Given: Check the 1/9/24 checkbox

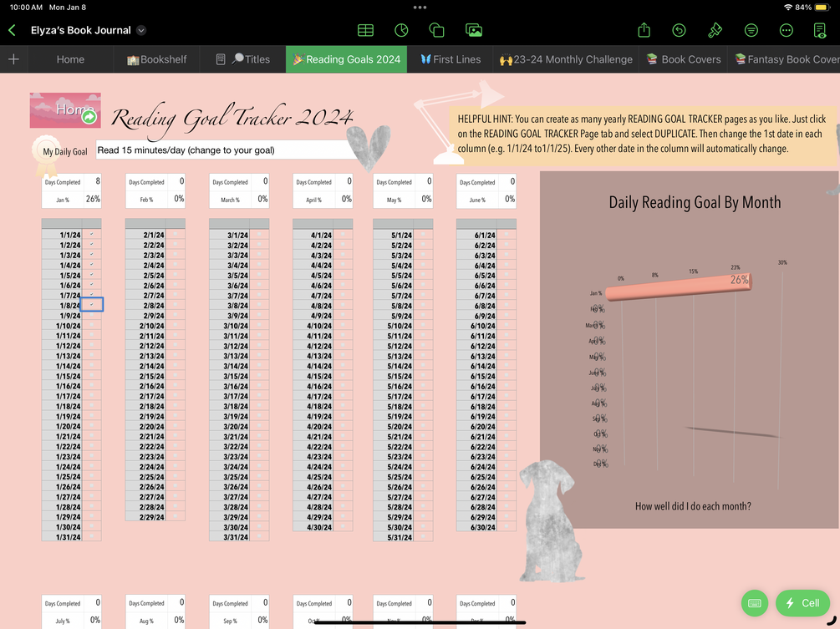Looking at the screenshot, I should point(92,315).
